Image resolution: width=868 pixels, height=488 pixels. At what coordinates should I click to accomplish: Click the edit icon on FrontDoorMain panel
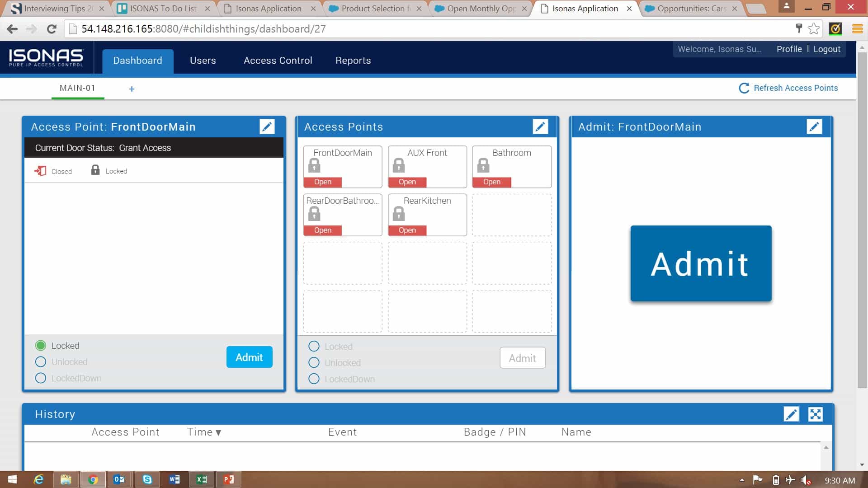click(267, 127)
